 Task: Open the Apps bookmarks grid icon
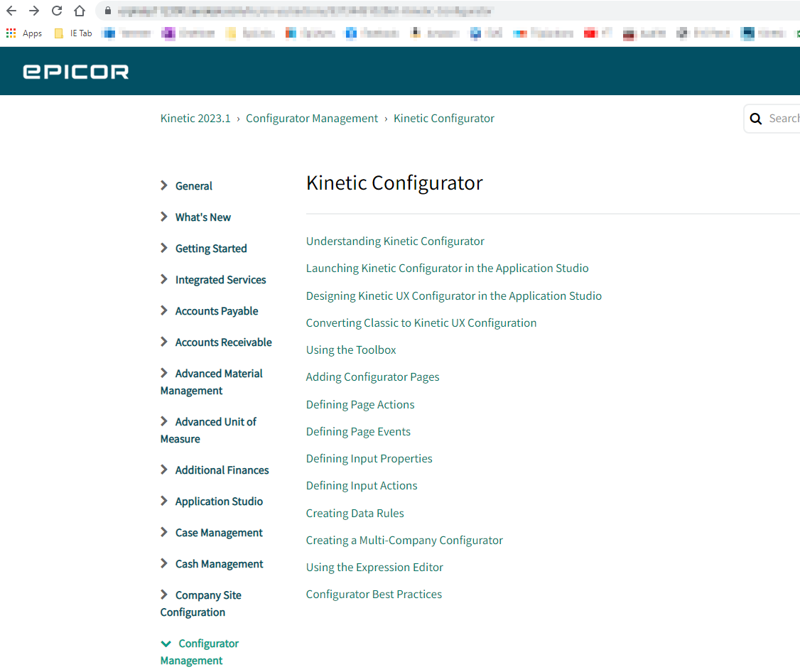click(11, 33)
